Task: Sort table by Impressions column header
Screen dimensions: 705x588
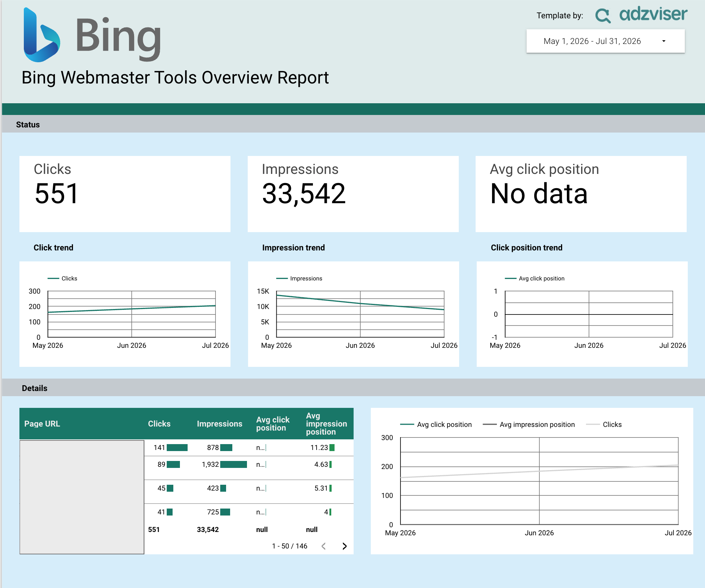Action: click(219, 424)
